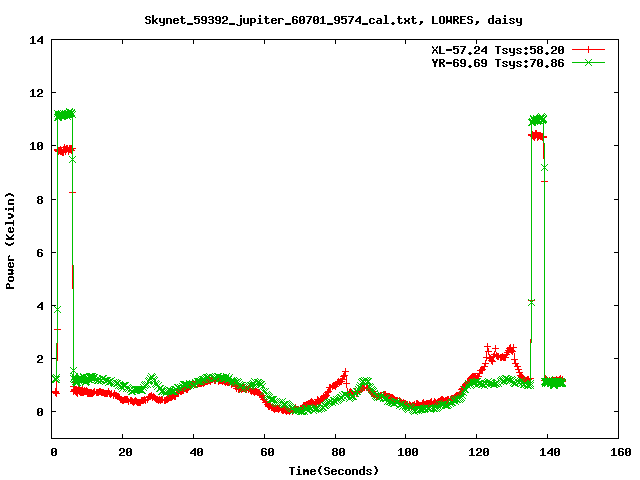Click the red peak near 129 seconds
The image size is (640, 480).
pyautogui.click(x=511, y=349)
